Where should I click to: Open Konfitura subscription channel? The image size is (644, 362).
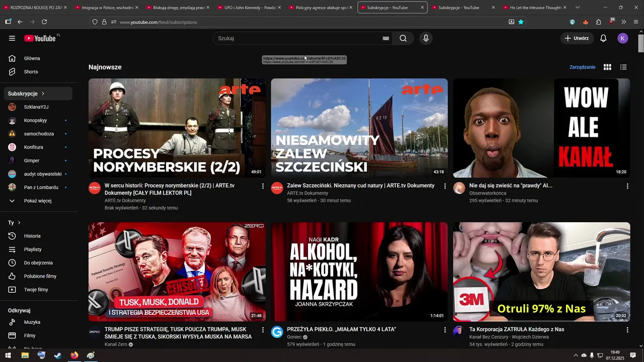(x=38, y=147)
